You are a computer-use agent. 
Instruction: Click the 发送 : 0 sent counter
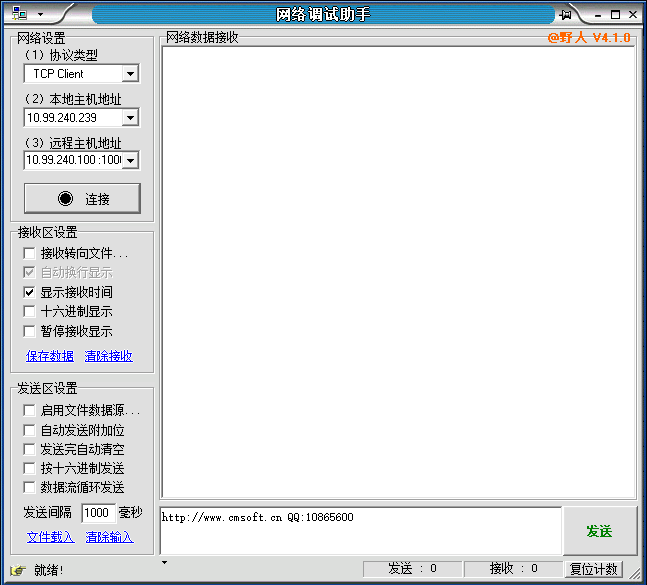pyautogui.click(x=412, y=569)
